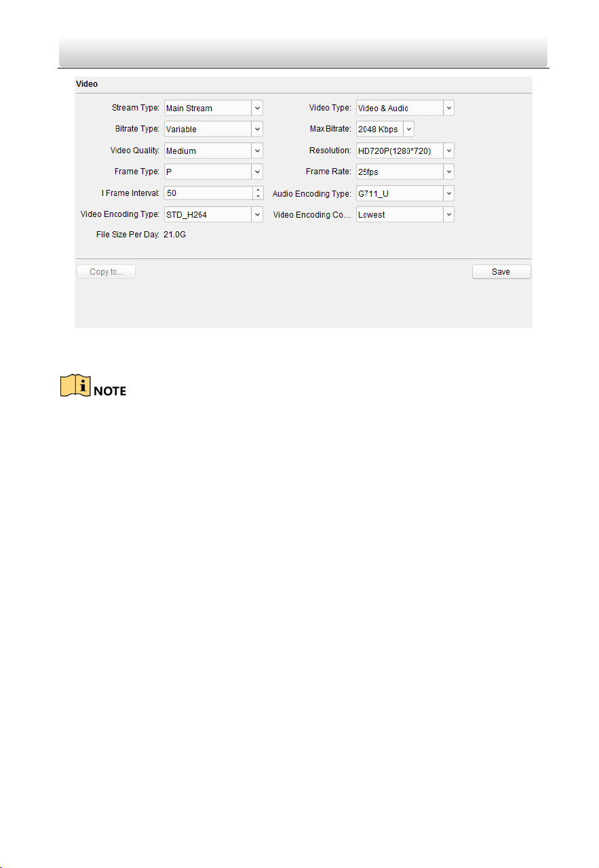Click the Video Encoding Co... label
The height and width of the screenshot is (868, 599).
(313, 214)
